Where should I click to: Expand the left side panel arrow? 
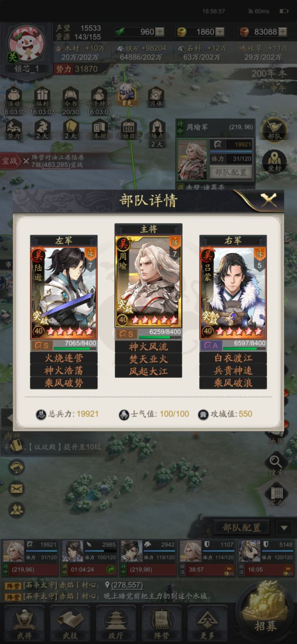click(x=7, y=418)
